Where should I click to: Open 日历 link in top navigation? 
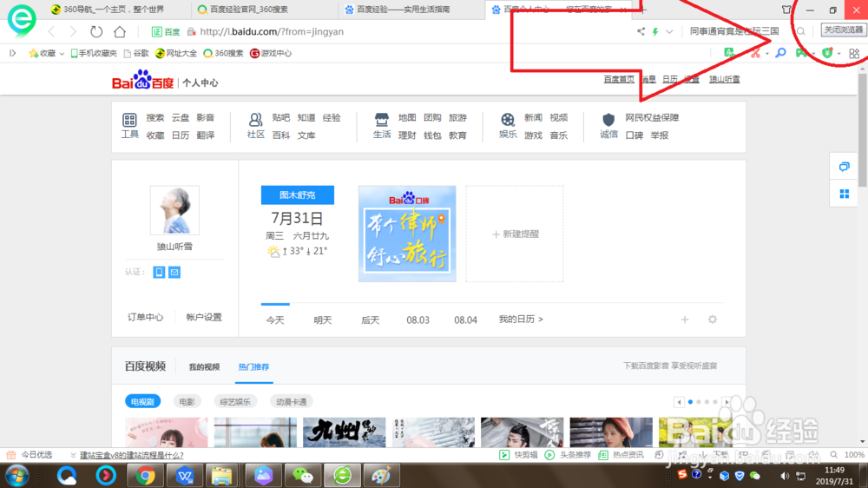tap(670, 79)
